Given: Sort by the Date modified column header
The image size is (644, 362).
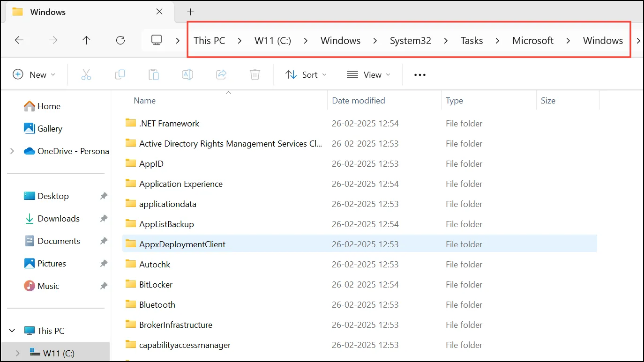Looking at the screenshot, I should coord(359,100).
